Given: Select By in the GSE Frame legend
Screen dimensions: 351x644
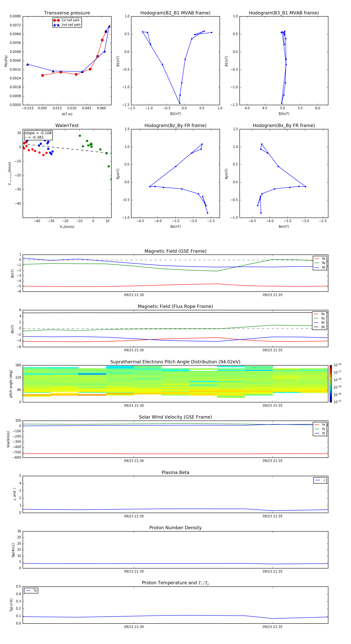Looking at the screenshot, I should click(x=320, y=263).
